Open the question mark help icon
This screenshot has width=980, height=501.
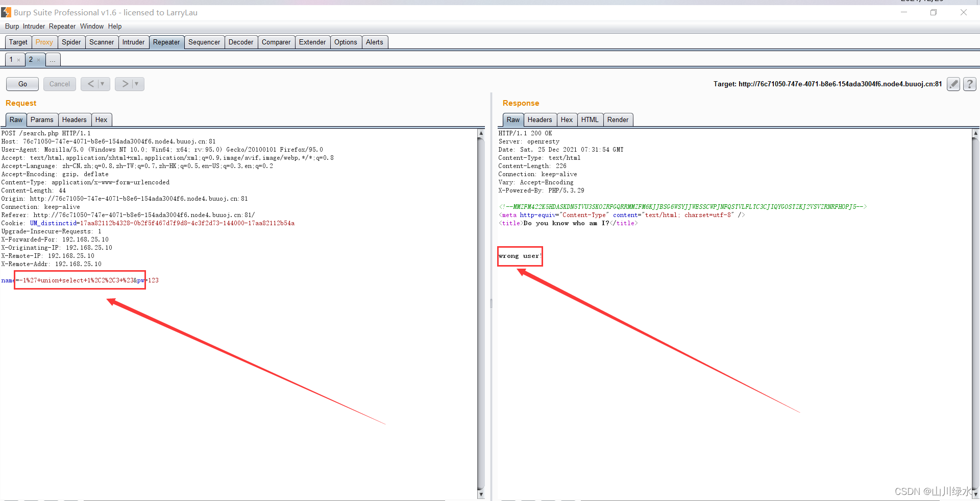click(x=970, y=84)
